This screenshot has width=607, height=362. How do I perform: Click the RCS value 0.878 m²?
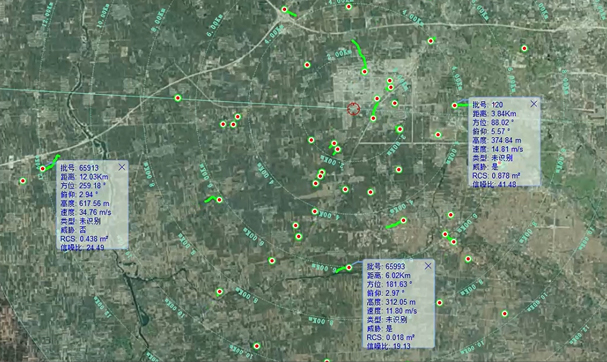[x=506, y=176]
